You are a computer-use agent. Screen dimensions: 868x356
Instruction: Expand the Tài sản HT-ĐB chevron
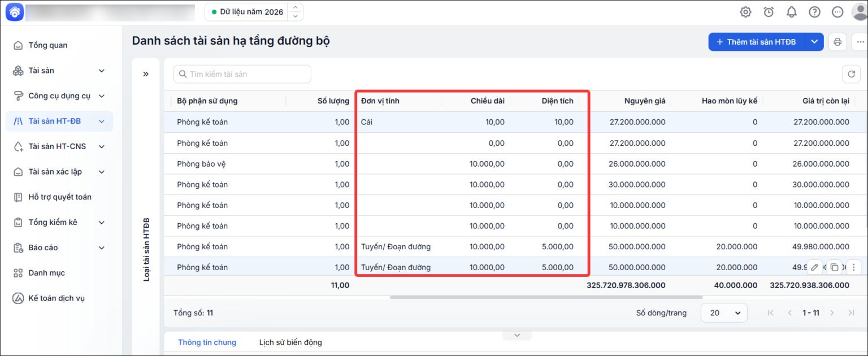[102, 121]
